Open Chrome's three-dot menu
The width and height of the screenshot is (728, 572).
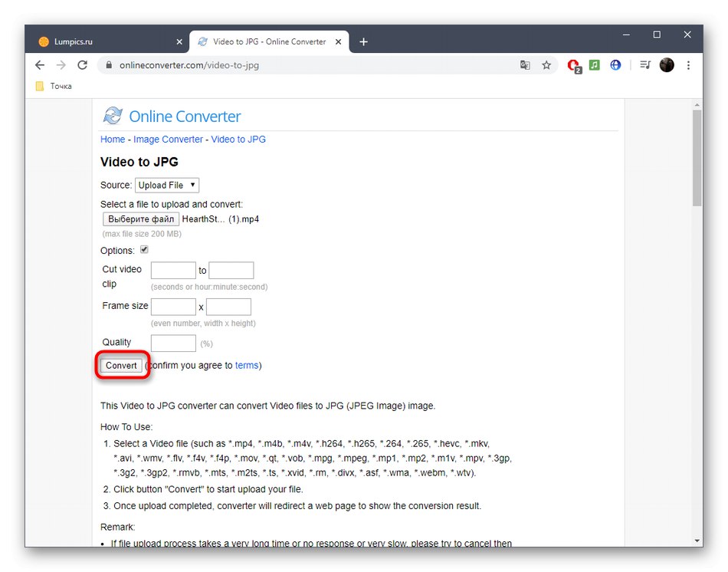tap(688, 65)
